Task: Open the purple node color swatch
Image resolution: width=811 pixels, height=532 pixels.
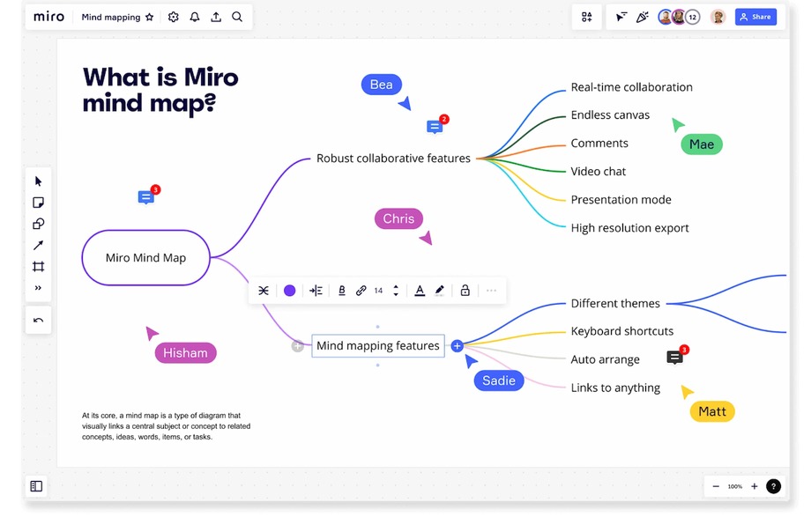Action: (x=290, y=291)
